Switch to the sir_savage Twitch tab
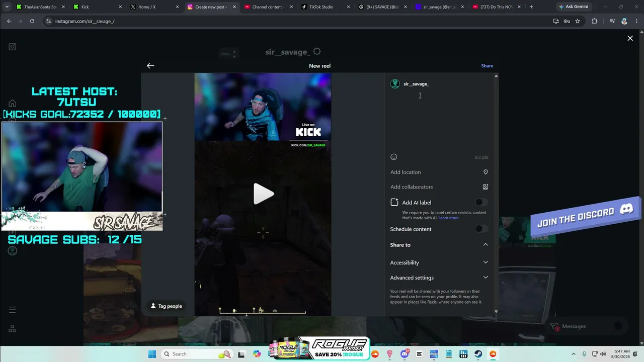The height and width of the screenshot is (362, 644). point(440,7)
